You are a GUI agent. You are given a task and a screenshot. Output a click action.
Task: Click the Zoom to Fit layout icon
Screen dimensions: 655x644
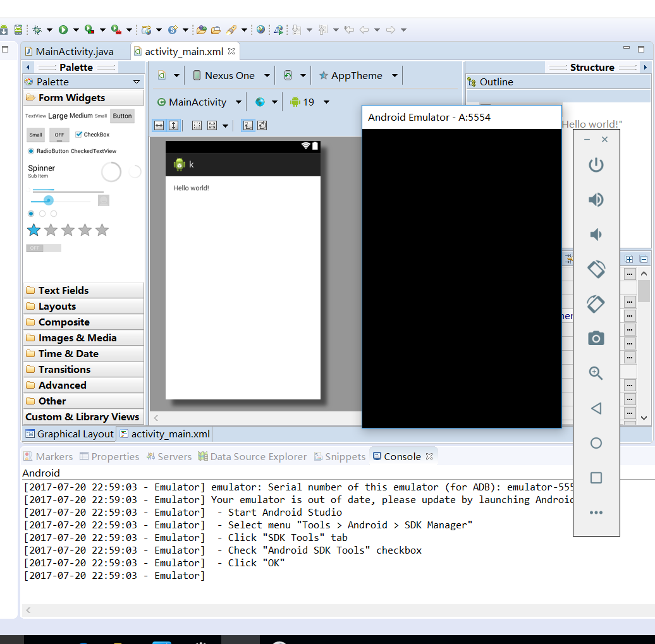[x=212, y=126]
